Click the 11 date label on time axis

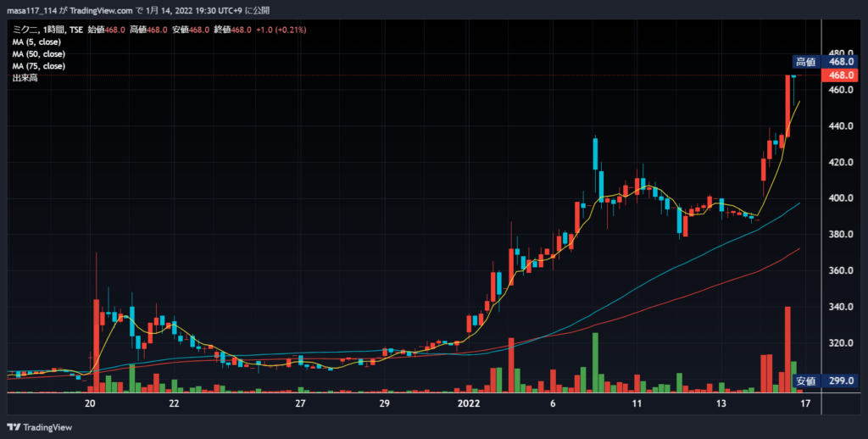click(x=637, y=404)
